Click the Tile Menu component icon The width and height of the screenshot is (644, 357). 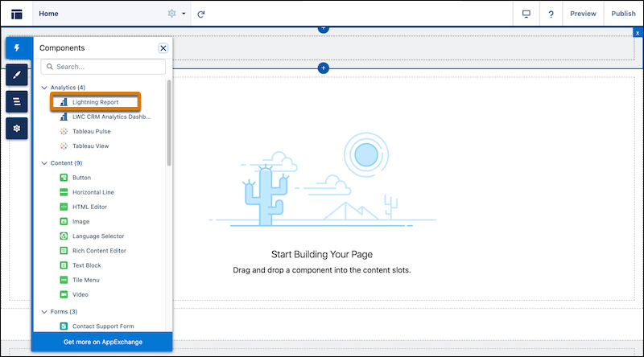(x=64, y=280)
